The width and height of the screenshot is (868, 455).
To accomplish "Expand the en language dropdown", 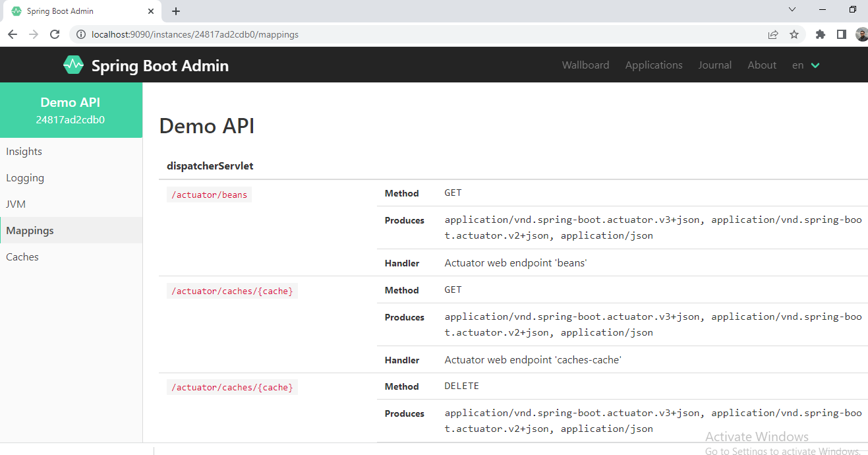I will (806, 65).
